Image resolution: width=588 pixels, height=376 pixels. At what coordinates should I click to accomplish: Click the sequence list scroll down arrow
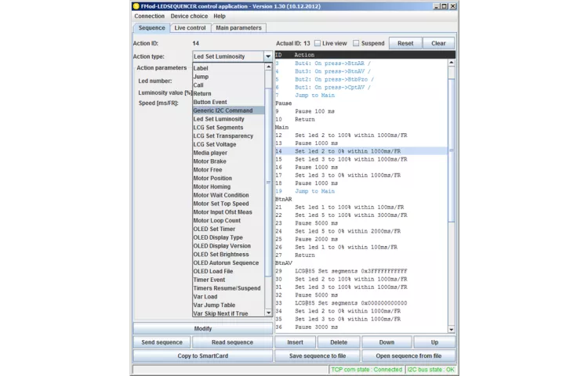(x=452, y=328)
